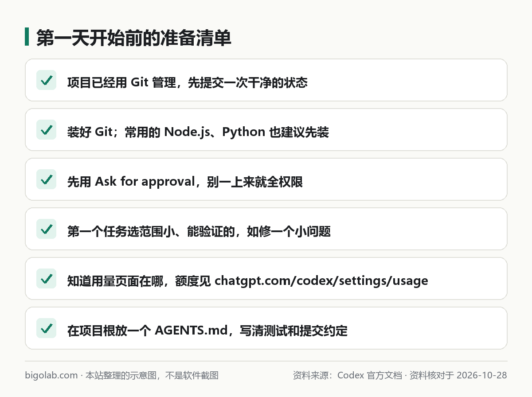Click the heading 第一天开始前的准备清单
This screenshot has height=397, width=532.
(x=134, y=37)
